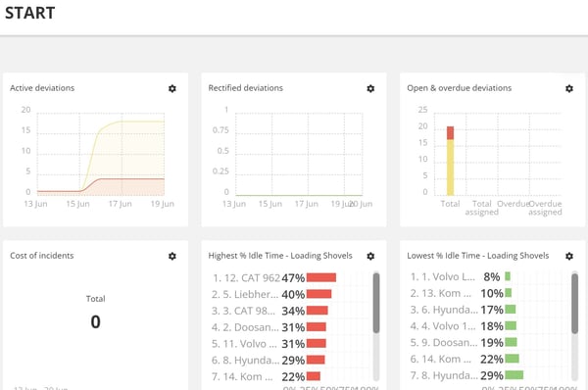Click Cost of incidents total value 0
Viewport: 588px width, 390px height.
tap(95, 321)
